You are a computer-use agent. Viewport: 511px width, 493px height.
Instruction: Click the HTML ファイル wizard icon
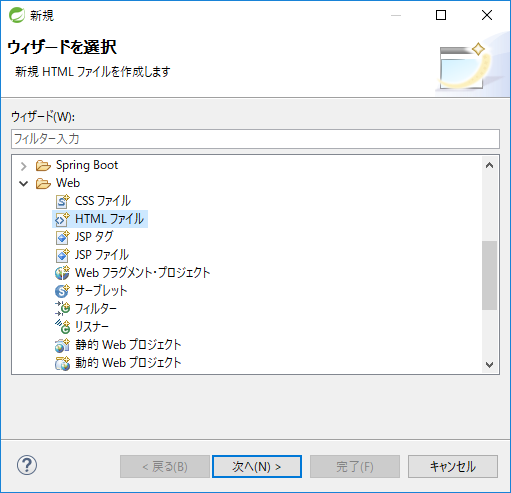pos(62,219)
